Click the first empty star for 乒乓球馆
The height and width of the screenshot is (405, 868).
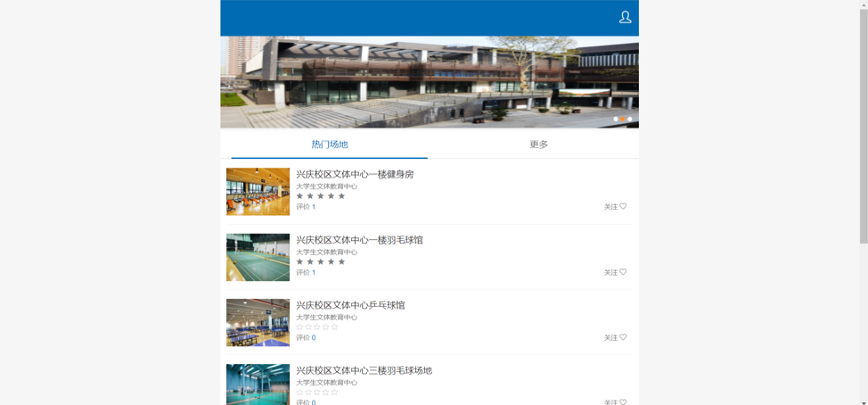(299, 327)
